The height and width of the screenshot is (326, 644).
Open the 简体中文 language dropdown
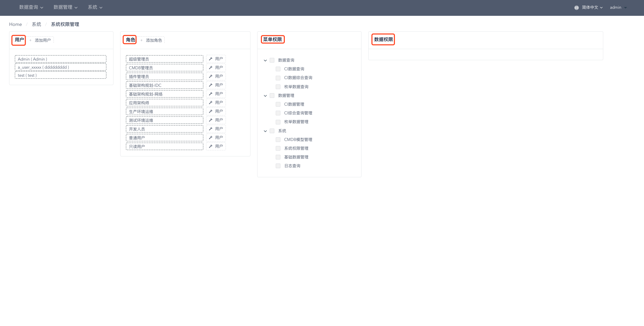(592, 7)
